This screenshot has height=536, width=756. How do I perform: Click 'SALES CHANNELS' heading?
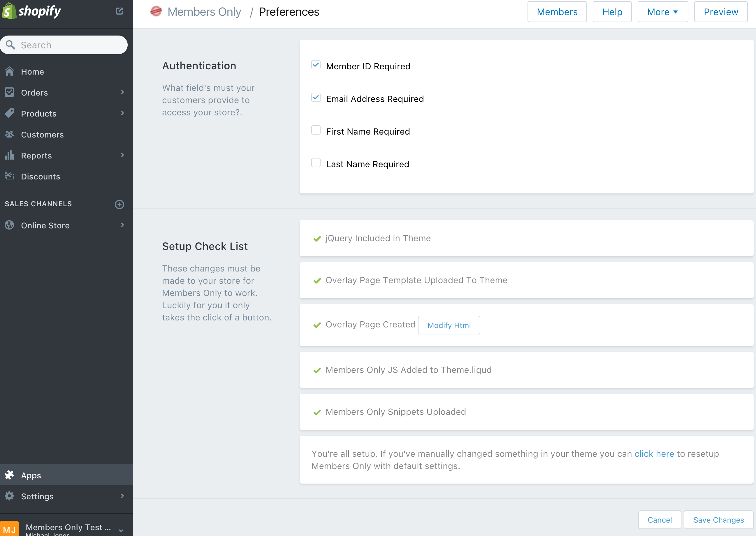click(x=38, y=204)
